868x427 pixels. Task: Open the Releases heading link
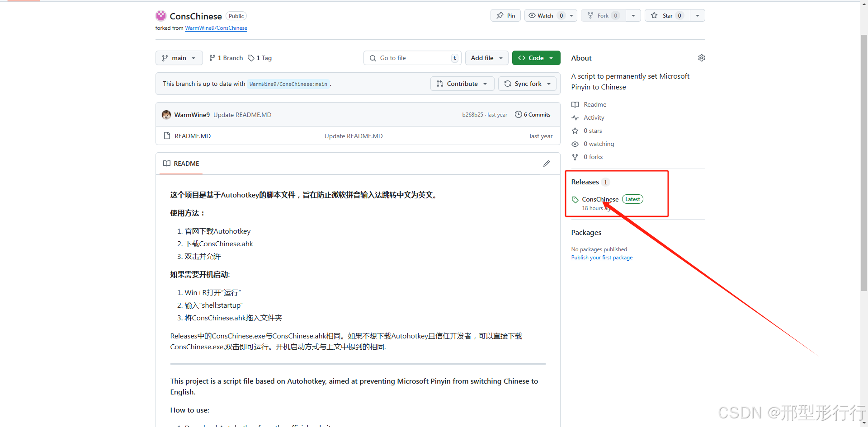(585, 182)
